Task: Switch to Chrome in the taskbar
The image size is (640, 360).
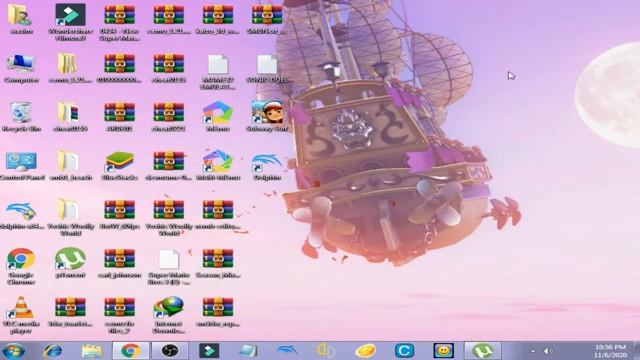Action: pos(131,351)
